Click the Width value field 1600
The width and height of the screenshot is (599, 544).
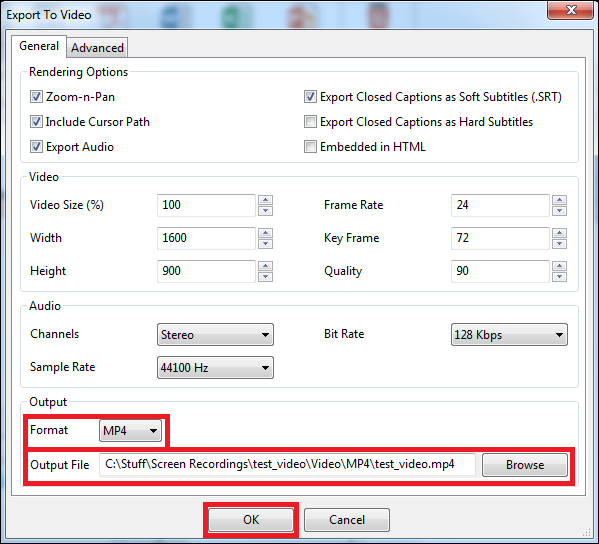click(206, 238)
